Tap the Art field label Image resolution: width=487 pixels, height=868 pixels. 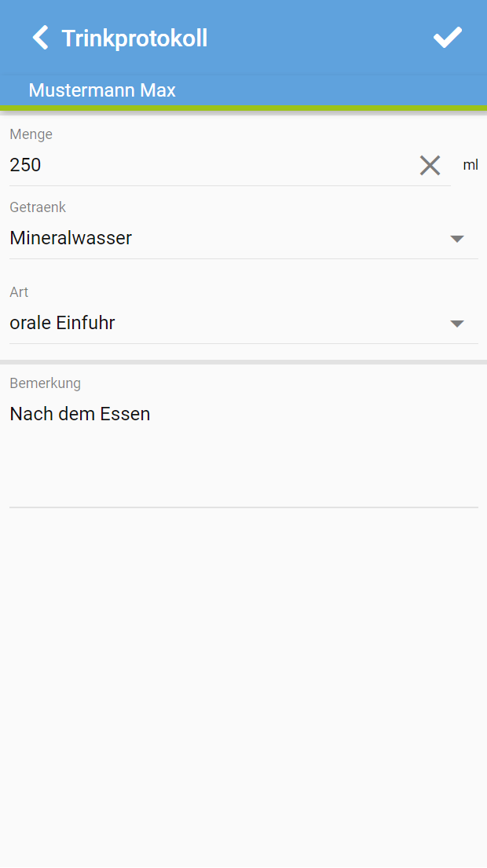[x=19, y=292]
